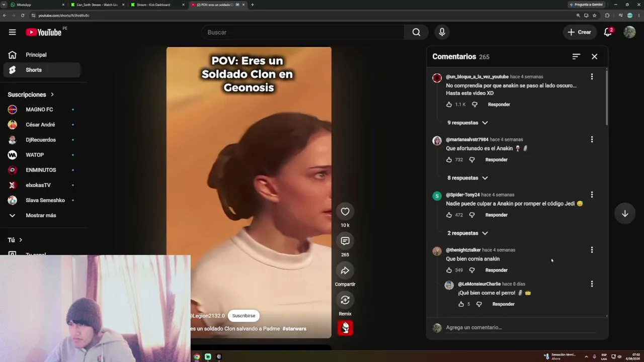
Task: Like the comment by @un_bloque_a_la_vez_youtube
Action: [x=449, y=105]
